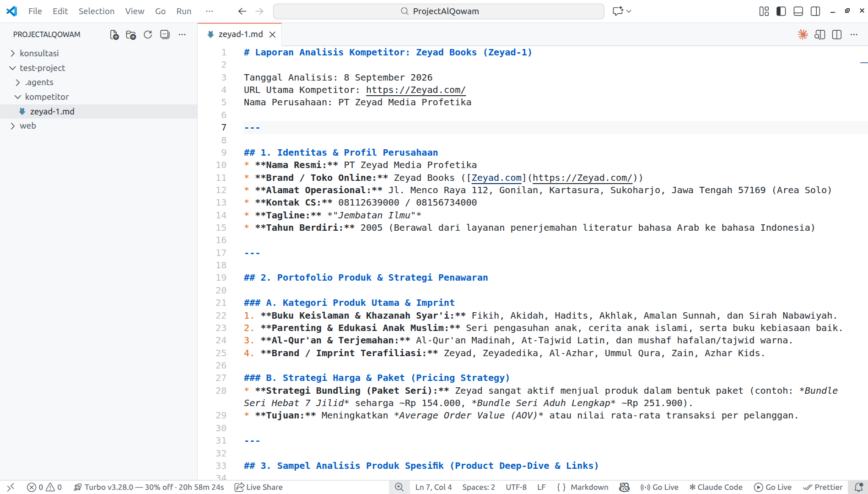The image size is (868, 494).
Task: Open notifications via the bell icon
Action: pyautogui.click(x=858, y=487)
